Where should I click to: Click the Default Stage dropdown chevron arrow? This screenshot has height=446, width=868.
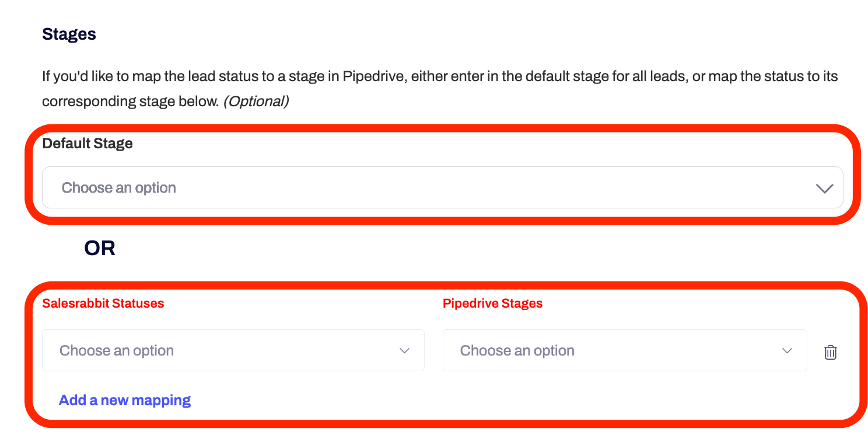(x=824, y=189)
